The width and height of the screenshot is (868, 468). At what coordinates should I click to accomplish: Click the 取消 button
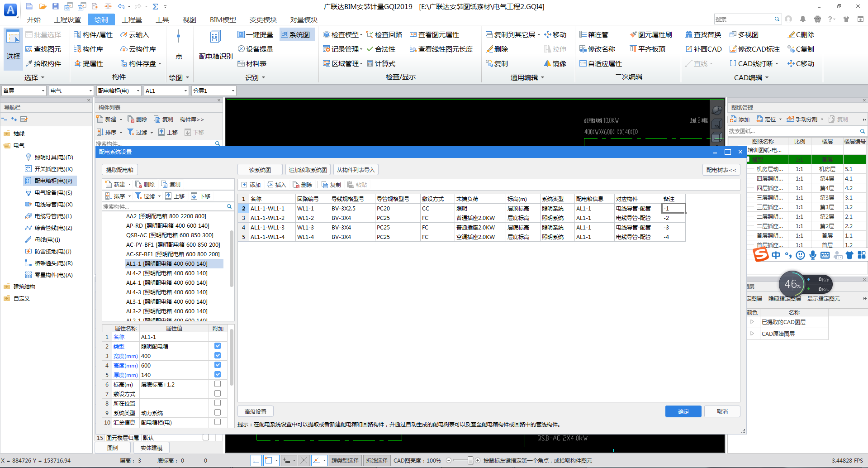[x=722, y=411]
